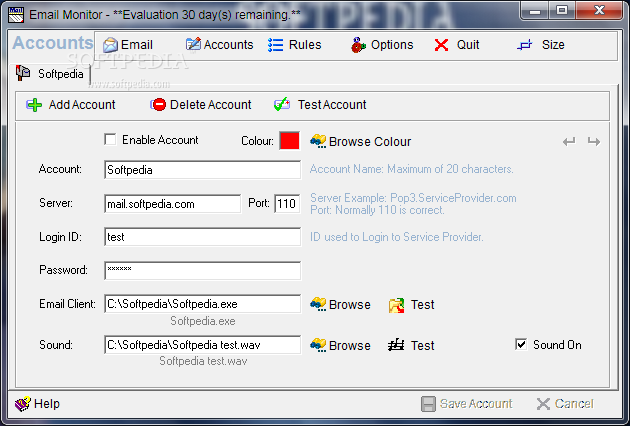Click the Size icon in toolbar
Image resolution: width=630 pixels, height=426 pixels.
pos(524,45)
